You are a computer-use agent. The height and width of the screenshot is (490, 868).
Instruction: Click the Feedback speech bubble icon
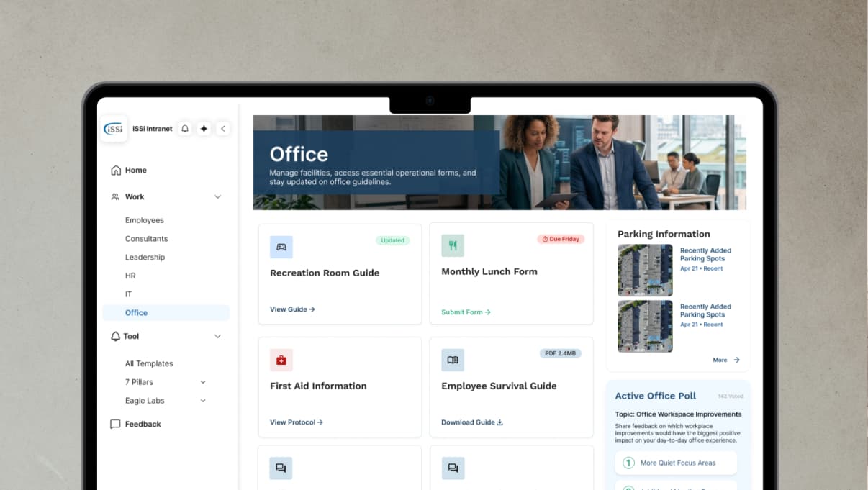click(115, 425)
